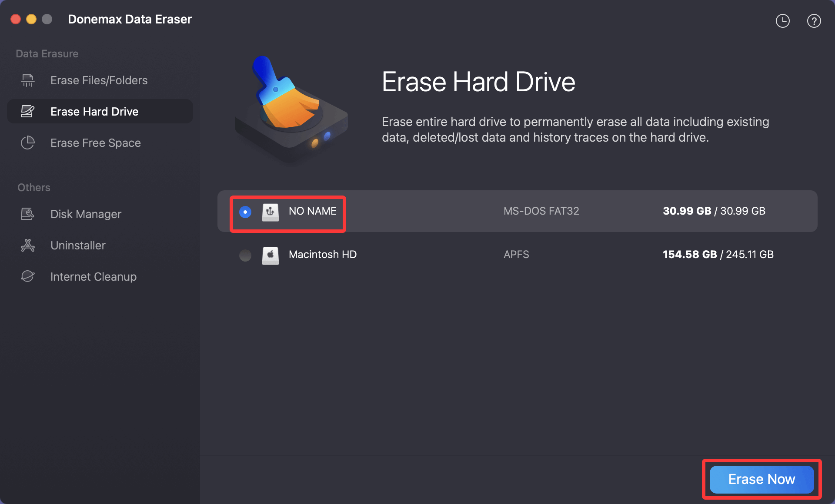This screenshot has height=504, width=835.
Task: Select the NO NAME drive entry
Action: coord(313,211)
